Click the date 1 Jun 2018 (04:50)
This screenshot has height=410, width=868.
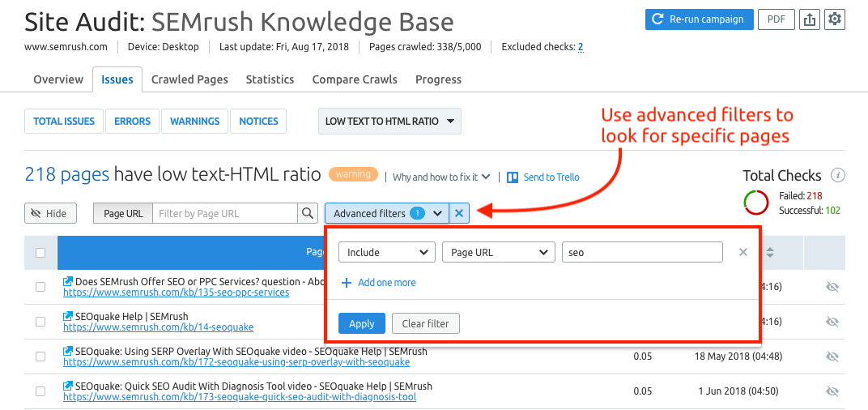click(738, 391)
